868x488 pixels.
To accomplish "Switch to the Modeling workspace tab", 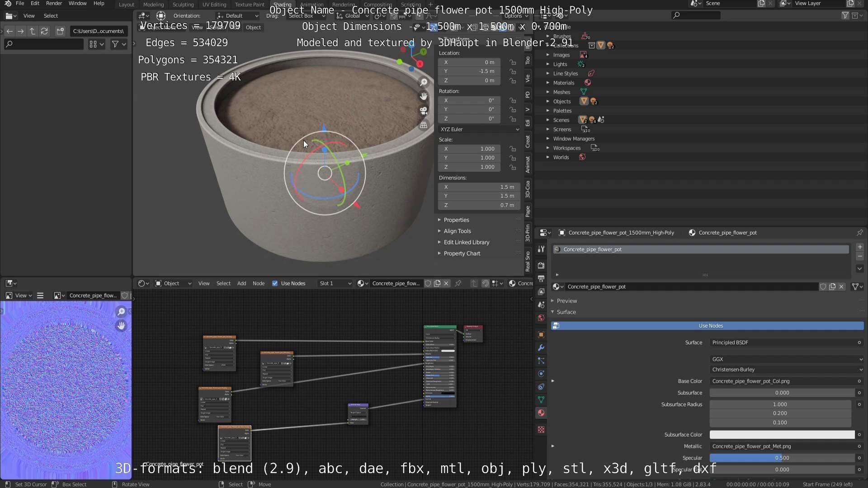I will point(153,5).
